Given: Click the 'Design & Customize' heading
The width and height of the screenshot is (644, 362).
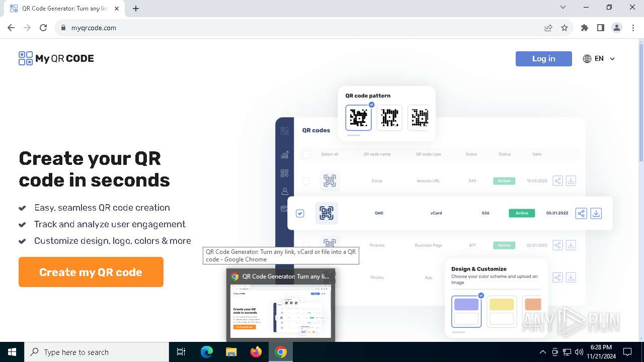Looking at the screenshot, I should pyautogui.click(x=479, y=269).
